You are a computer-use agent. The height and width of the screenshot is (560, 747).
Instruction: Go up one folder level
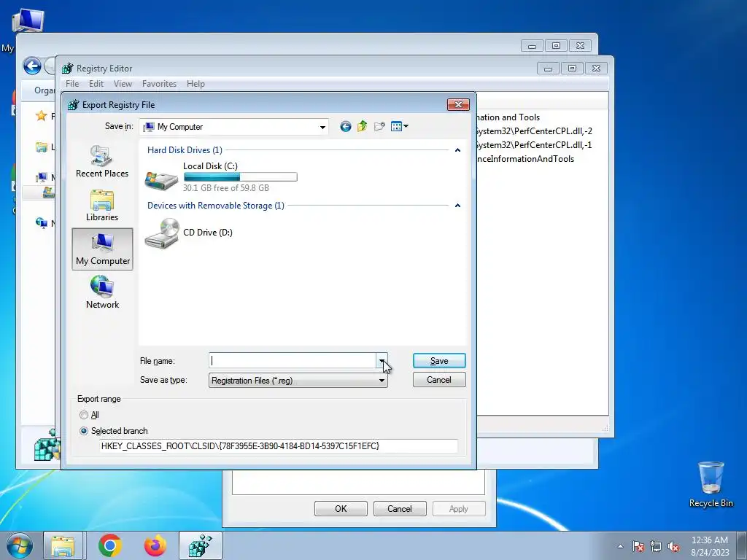tap(362, 126)
